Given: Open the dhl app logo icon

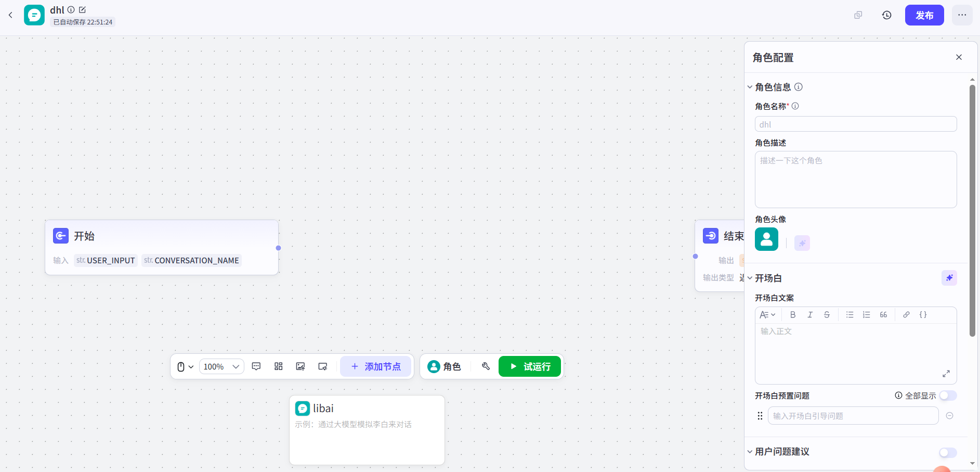Looking at the screenshot, I should pos(34,15).
